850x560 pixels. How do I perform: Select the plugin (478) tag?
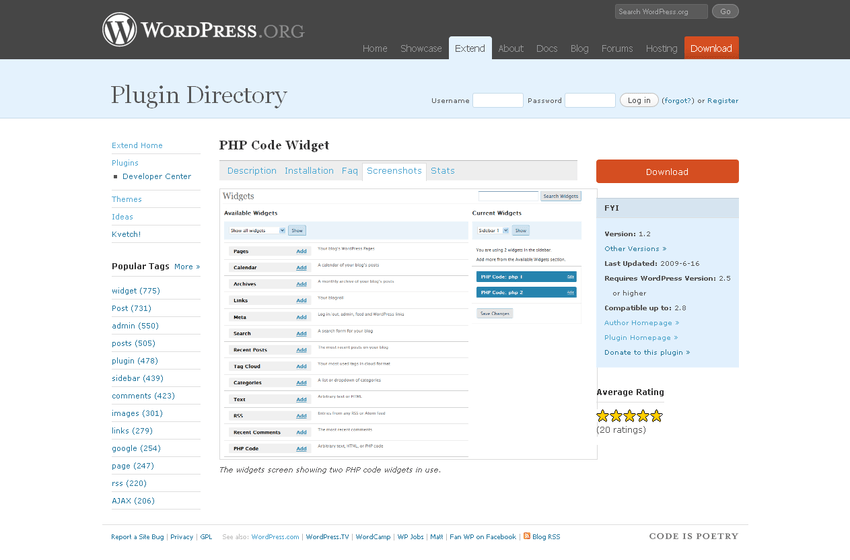pos(134,361)
